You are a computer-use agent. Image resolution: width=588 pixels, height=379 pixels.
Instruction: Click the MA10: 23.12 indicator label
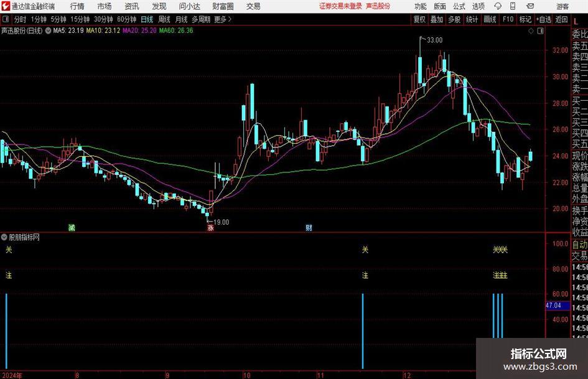(103, 30)
